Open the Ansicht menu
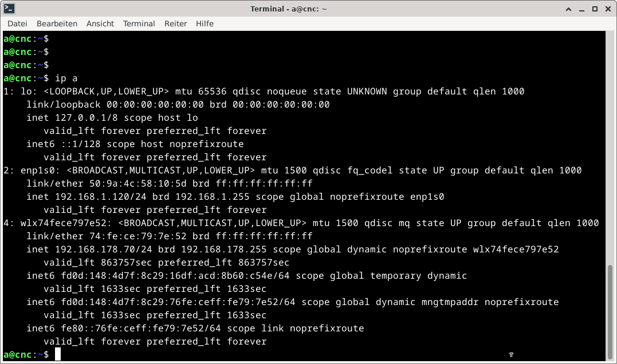 tap(100, 23)
